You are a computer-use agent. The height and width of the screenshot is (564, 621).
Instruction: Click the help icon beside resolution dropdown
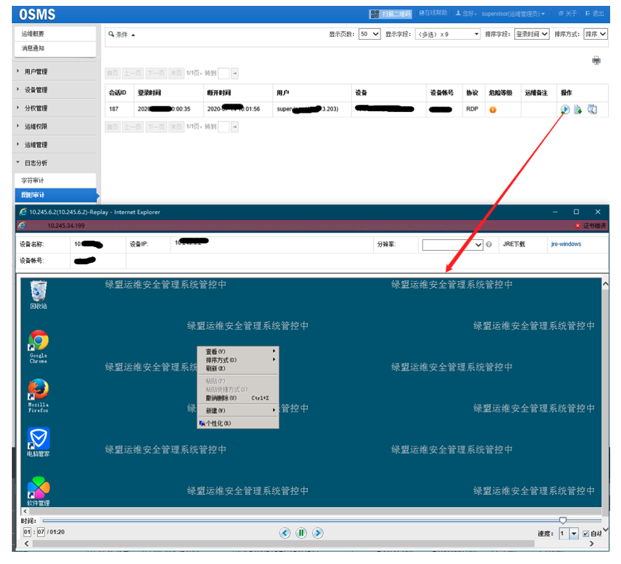489,244
